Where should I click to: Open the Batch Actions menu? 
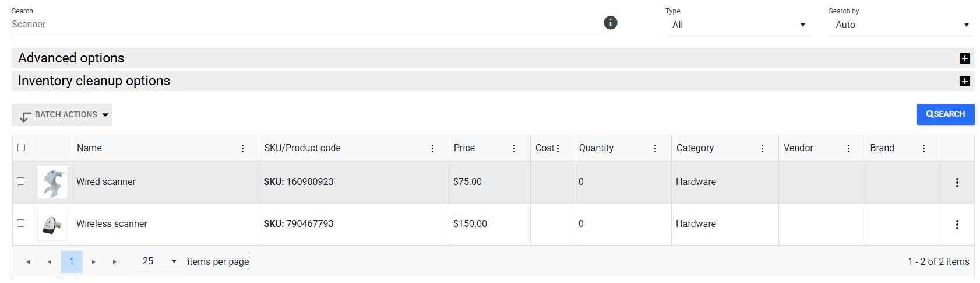tap(62, 115)
